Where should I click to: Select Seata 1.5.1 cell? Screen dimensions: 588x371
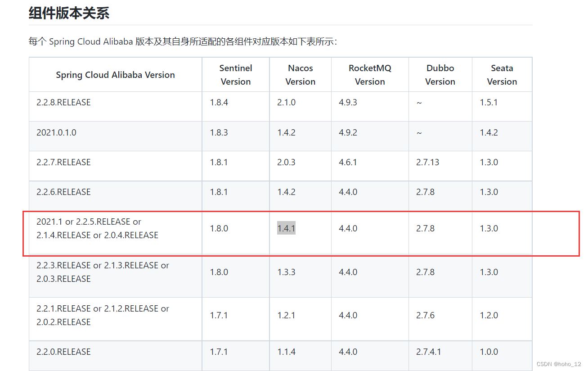coord(502,107)
